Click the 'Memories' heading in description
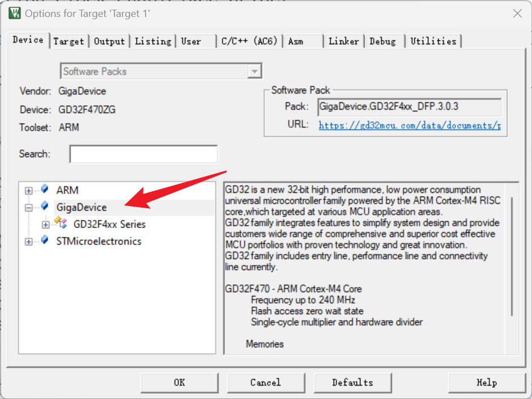This screenshot has height=399, width=532. tap(265, 344)
